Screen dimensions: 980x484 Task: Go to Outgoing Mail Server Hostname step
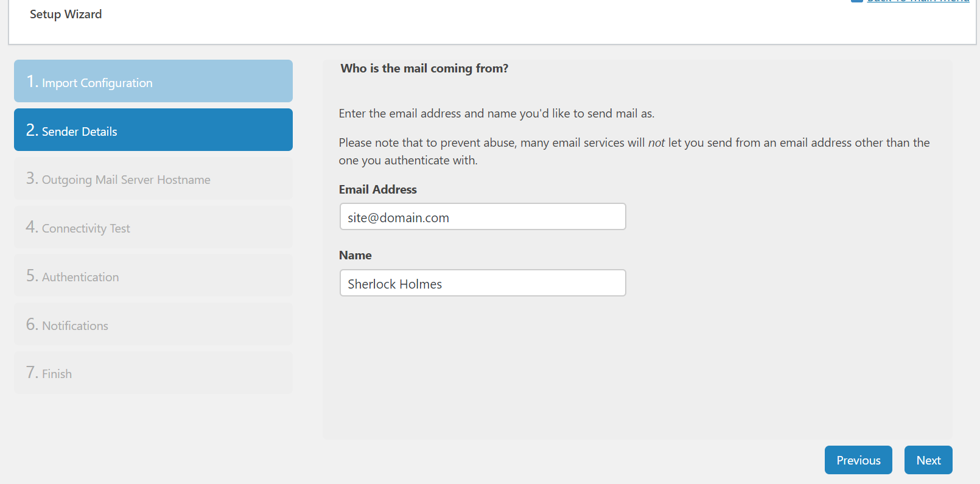[x=153, y=179]
